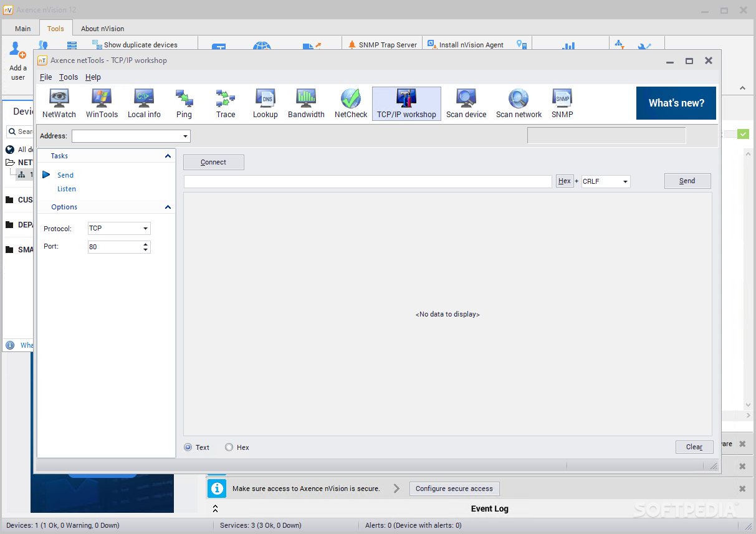Screen dimensions: 756x534
Task: Open the Tools menu in netTools
Action: point(69,77)
